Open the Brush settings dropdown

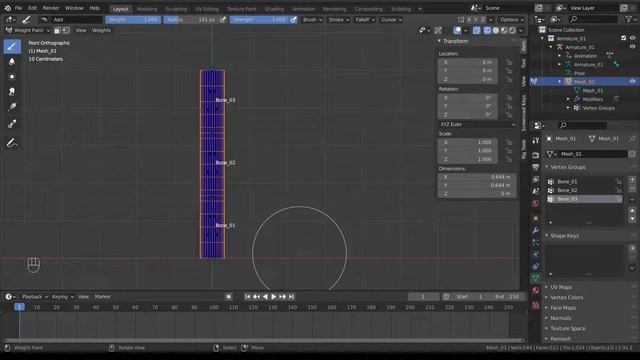312,20
